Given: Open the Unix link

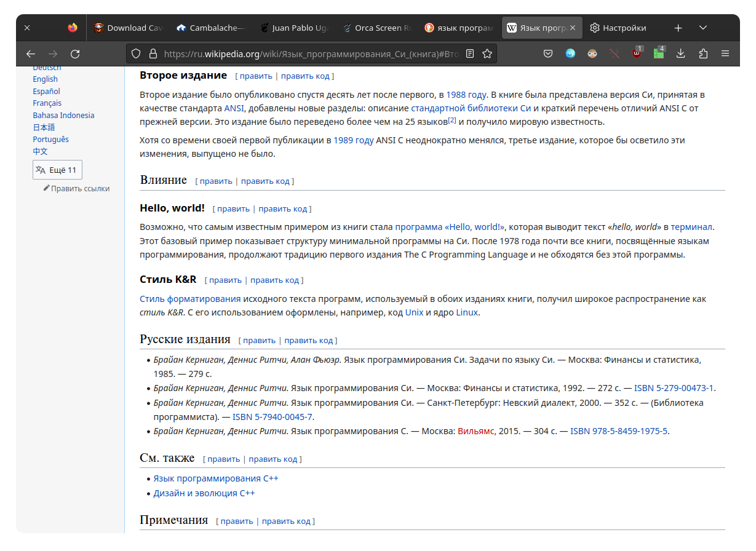Looking at the screenshot, I should point(414,312).
